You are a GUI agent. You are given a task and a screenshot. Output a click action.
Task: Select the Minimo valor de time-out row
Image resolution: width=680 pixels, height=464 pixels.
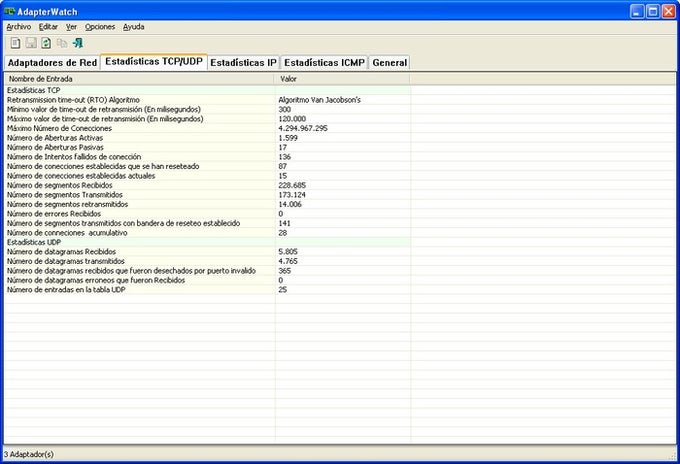(x=207, y=109)
